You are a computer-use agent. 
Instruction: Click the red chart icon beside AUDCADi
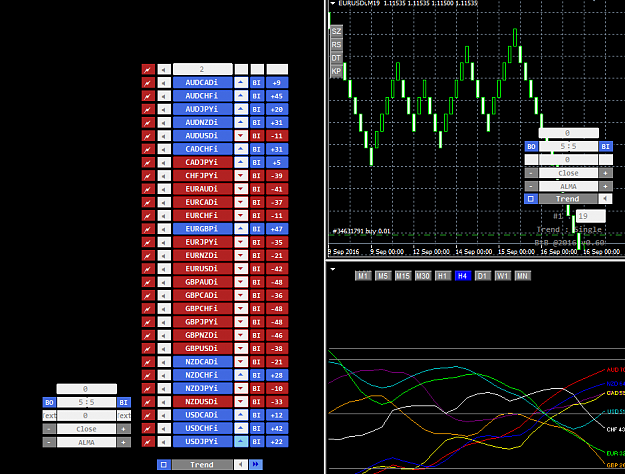pyautogui.click(x=148, y=83)
